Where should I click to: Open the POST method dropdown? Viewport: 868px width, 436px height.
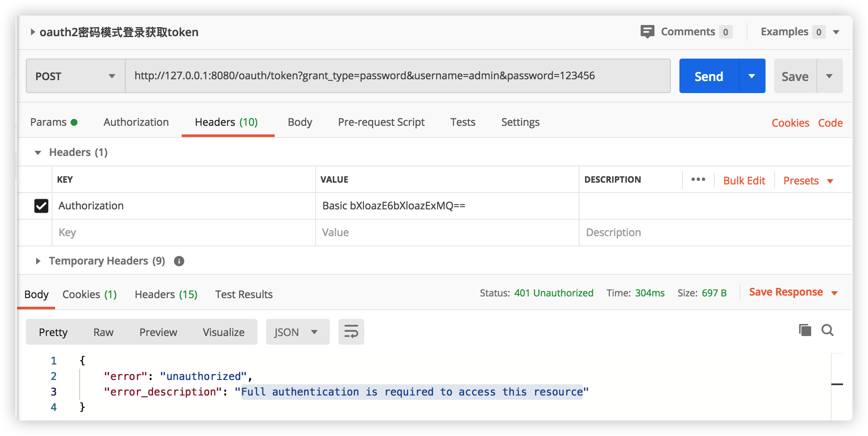point(75,76)
